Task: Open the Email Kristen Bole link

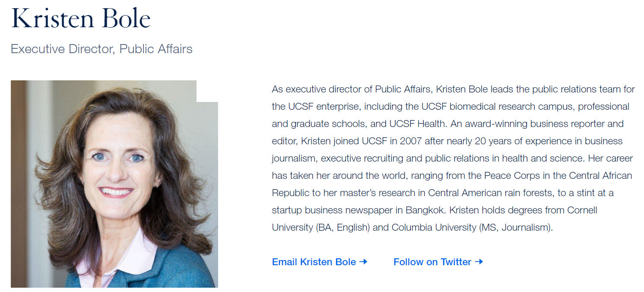Action: 320,262
